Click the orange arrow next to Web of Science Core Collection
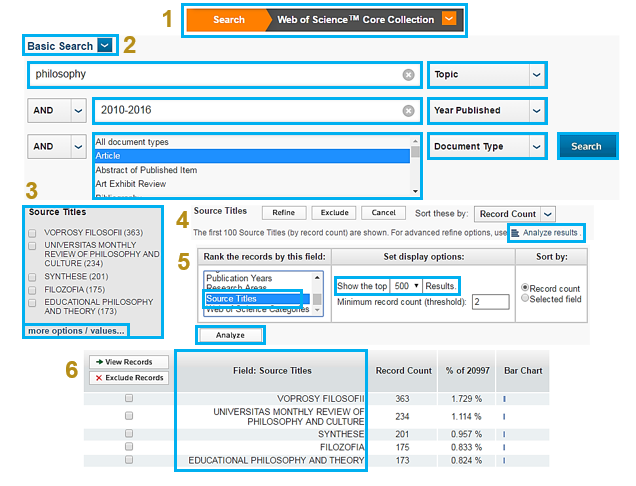This screenshot has width=636, height=486. [x=449, y=19]
